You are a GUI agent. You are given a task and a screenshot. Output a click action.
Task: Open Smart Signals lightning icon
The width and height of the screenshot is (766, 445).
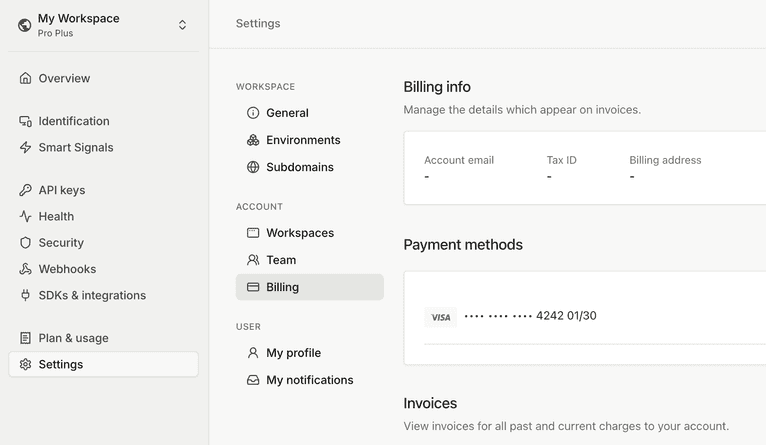pyautogui.click(x=26, y=147)
